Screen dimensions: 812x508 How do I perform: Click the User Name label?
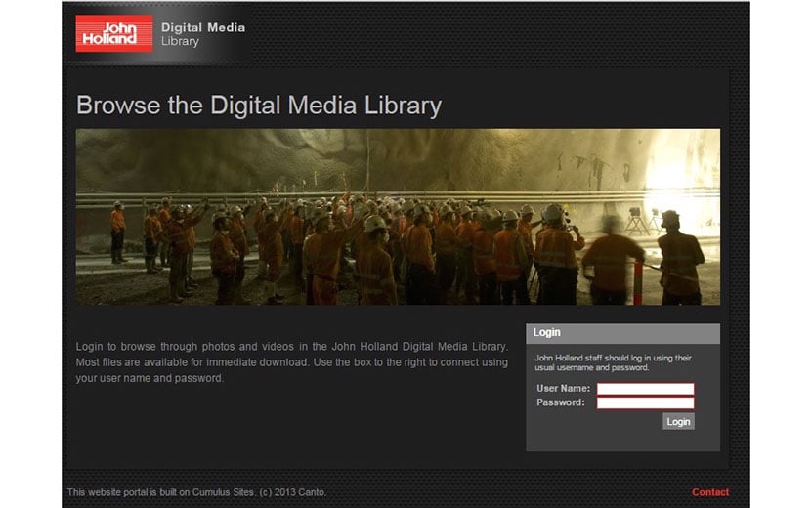point(563,389)
